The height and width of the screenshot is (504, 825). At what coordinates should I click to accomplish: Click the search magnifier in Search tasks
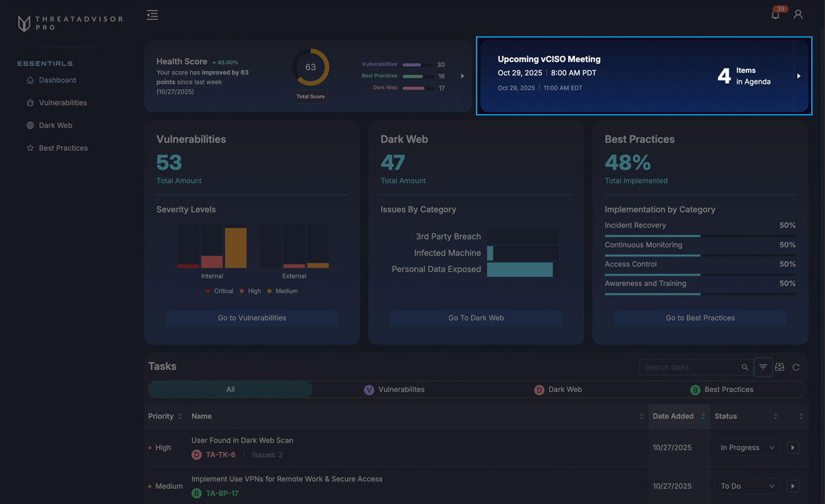[744, 367]
